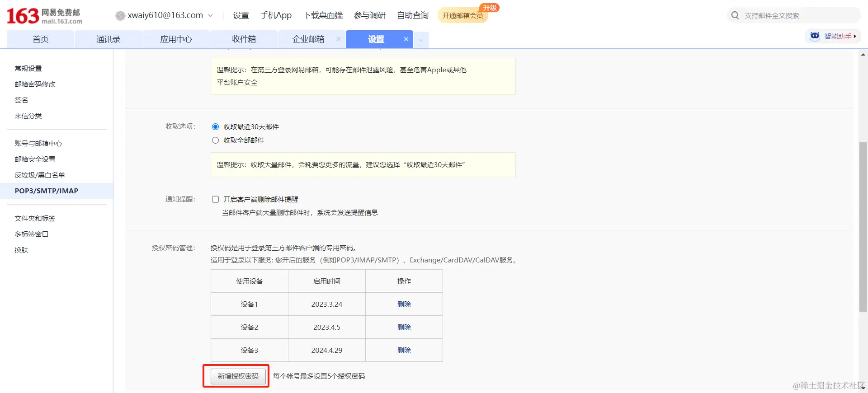The height and width of the screenshot is (393, 868).
Task: Enable 开启客户端删除邮件提醒 checkbox
Action: point(215,199)
